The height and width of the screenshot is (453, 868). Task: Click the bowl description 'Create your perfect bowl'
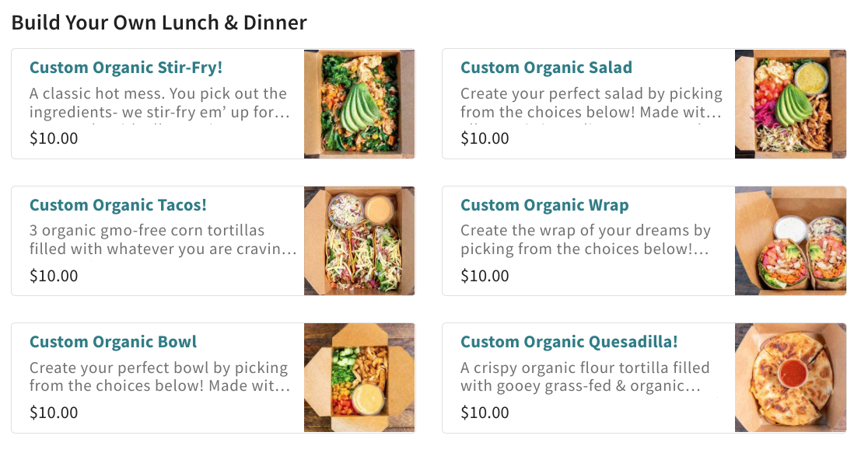pyautogui.click(x=159, y=376)
